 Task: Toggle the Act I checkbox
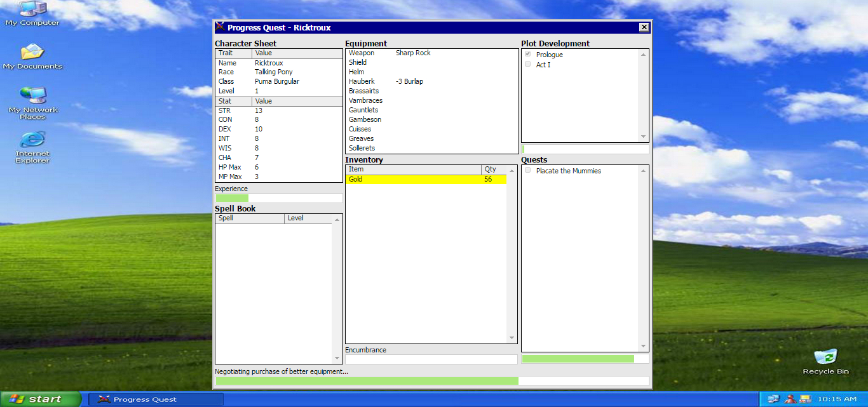click(527, 65)
